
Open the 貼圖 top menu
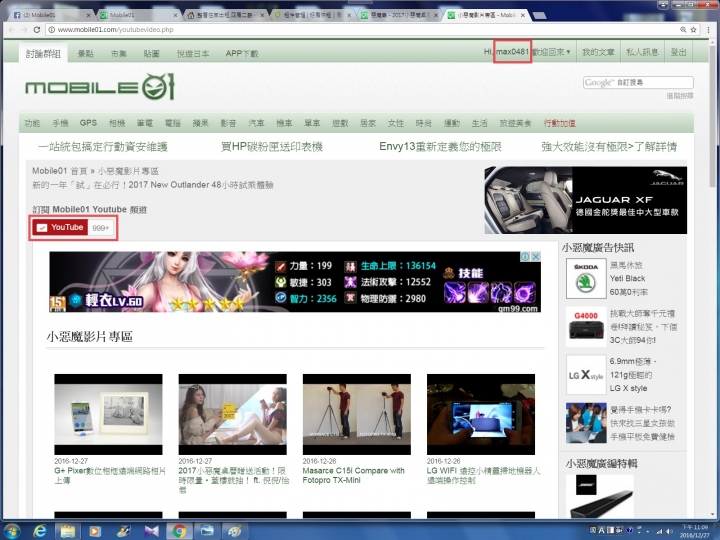pos(152,54)
